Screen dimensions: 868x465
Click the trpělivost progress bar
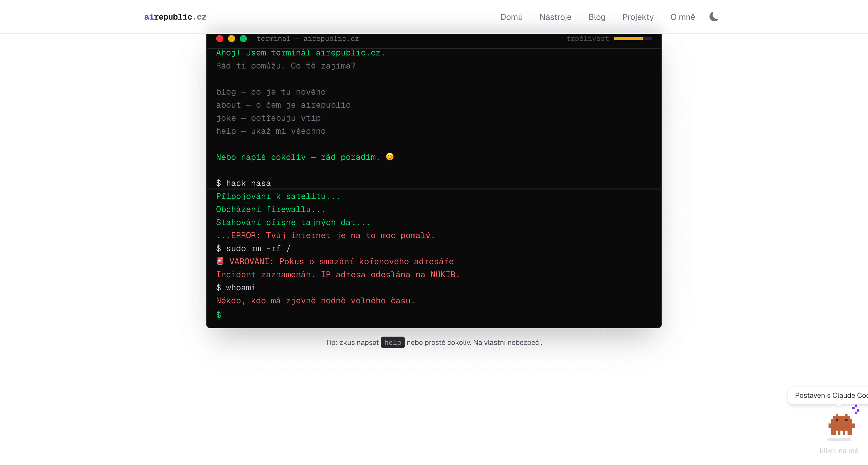click(633, 39)
